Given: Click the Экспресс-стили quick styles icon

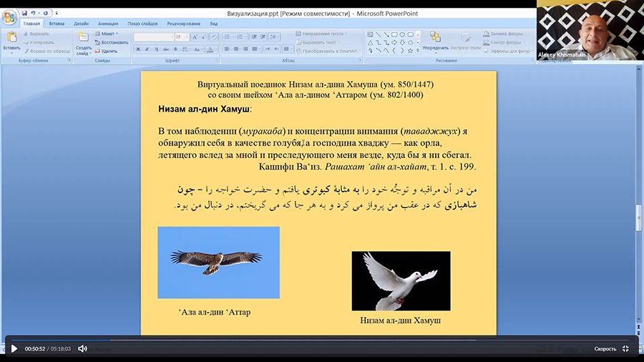Looking at the screenshot, I should coord(466,37).
